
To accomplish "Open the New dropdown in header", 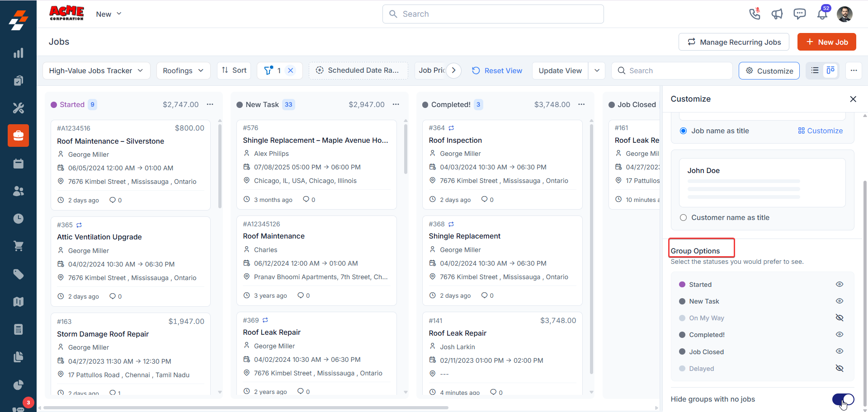I will [108, 14].
